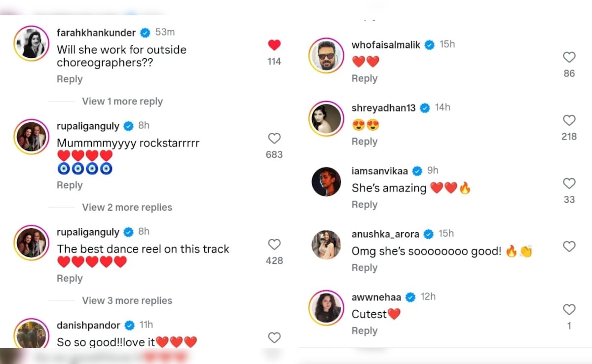
Task: Like anushka_arora's 'Omg she's soooooooo good' comment
Action: pos(569,247)
